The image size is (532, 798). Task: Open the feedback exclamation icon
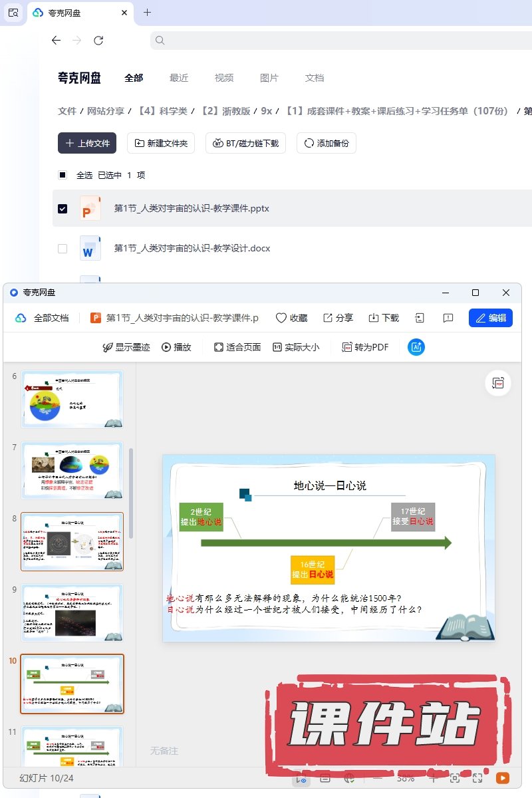pyautogui.click(x=448, y=318)
